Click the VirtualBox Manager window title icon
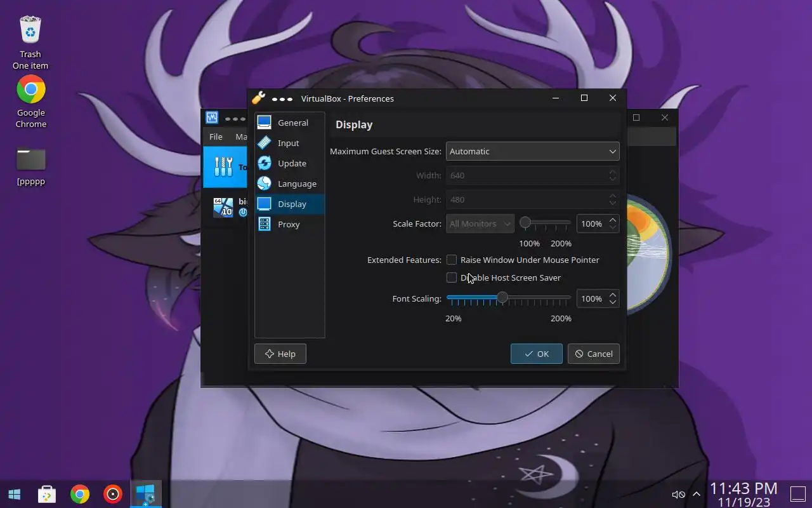This screenshot has height=508, width=812. pos(212,117)
